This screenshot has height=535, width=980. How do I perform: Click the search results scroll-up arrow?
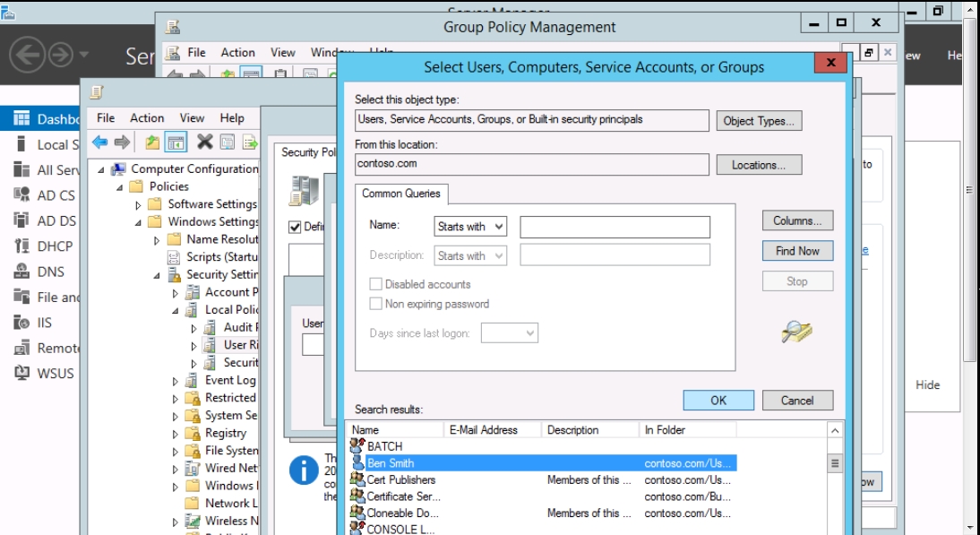[x=835, y=430]
